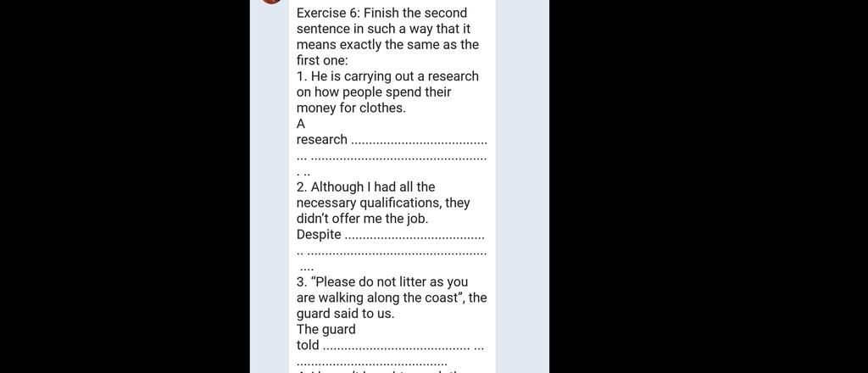Select the text 'first one:'

[x=322, y=60]
